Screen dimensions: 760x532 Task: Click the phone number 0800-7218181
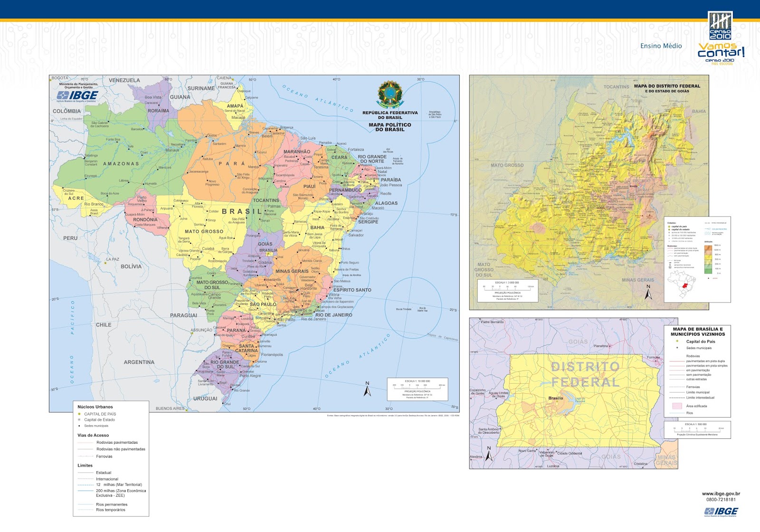(x=721, y=500)
